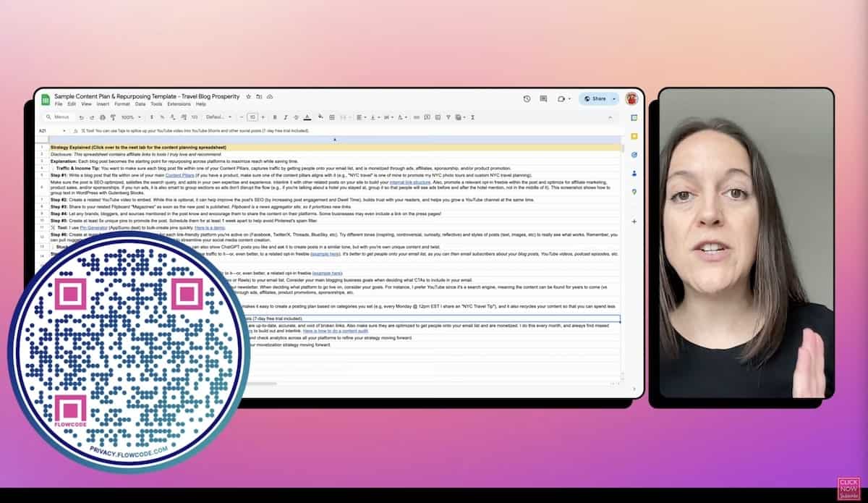The width and height of the screenshot is (868, 503).
Task: Open Google Keep in side panel
Action: pos(634,136)
